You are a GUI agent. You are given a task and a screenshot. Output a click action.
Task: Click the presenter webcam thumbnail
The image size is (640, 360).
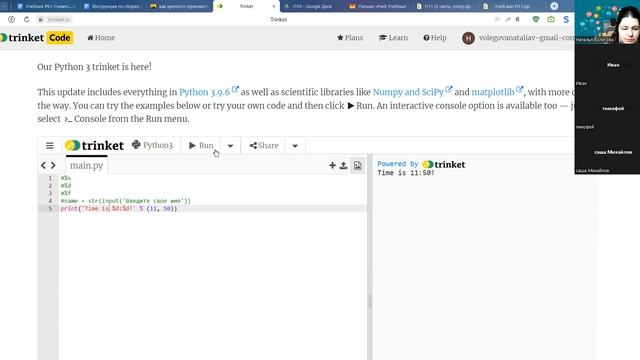click(607, 22)
